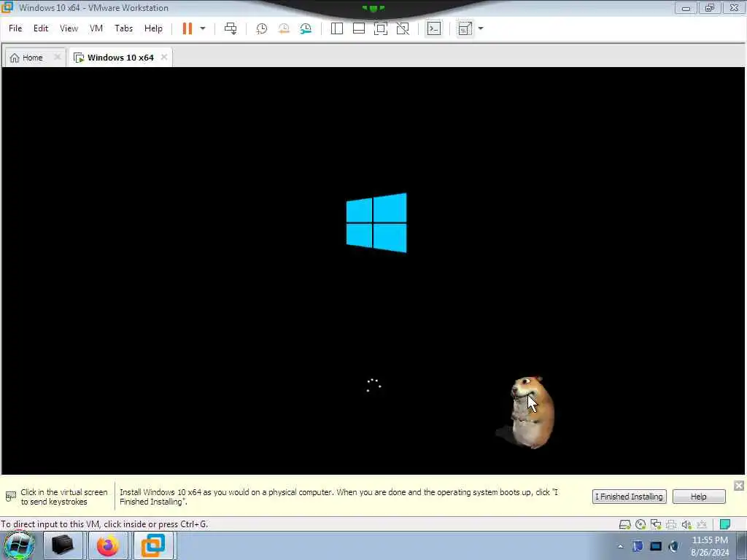
Task: Dismiss the install hint bar
Action: 739,486
